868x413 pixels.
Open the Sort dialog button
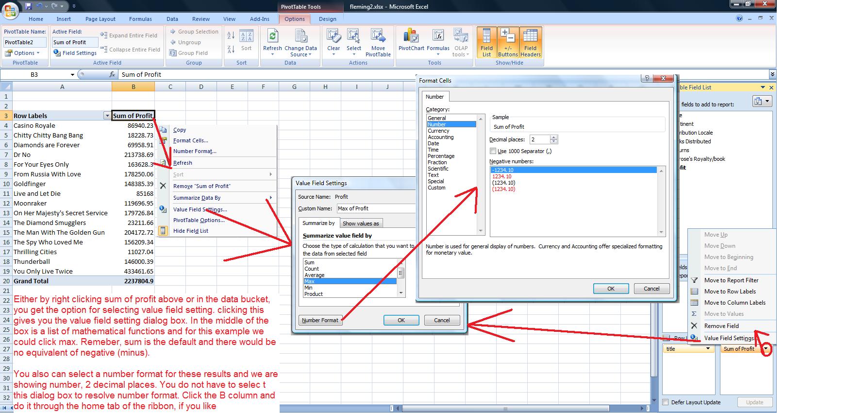coord(246,41)
